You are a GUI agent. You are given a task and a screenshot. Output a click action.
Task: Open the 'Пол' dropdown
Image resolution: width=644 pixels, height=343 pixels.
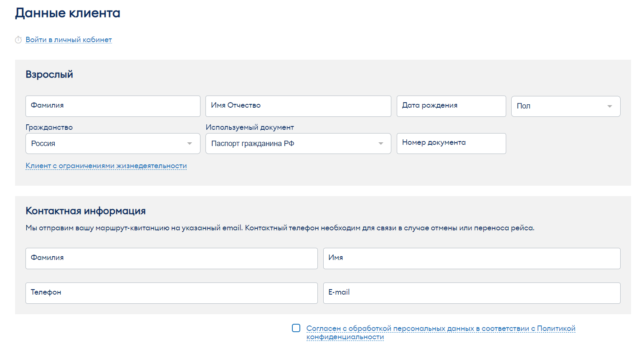565,106
